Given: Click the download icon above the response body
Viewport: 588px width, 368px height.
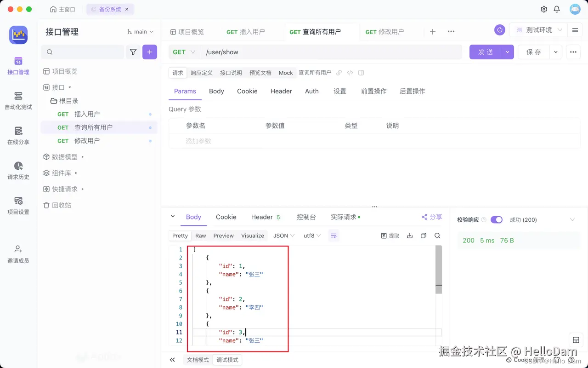Looking at the screenshot, I should point(409,235).
